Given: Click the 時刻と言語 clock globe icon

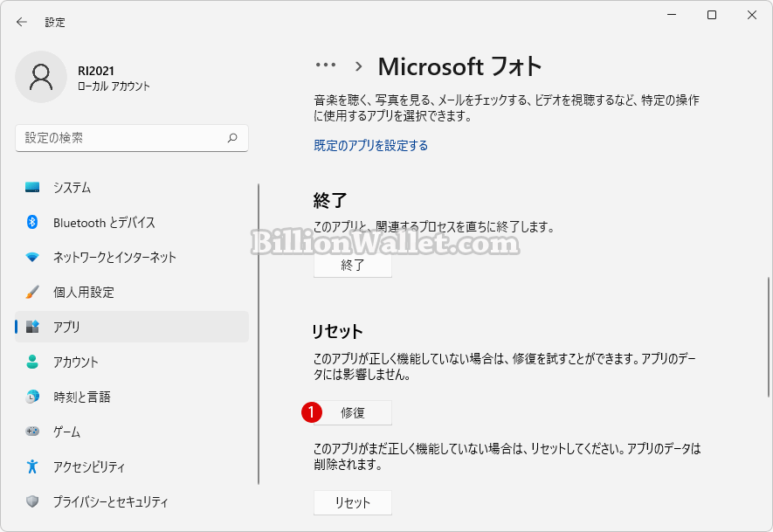Looking at the screenshot, I should click(x=32, y=397).
